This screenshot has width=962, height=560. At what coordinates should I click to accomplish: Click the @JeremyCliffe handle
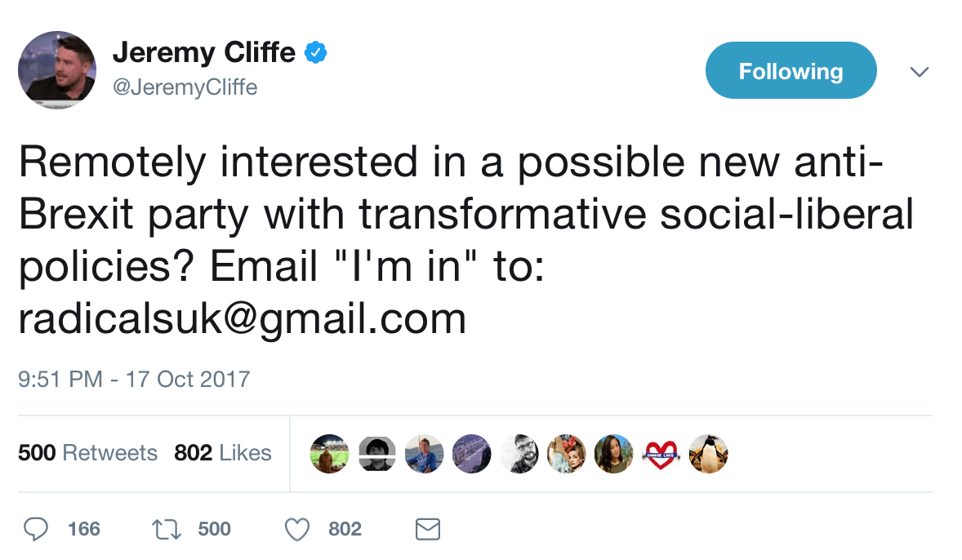(x=185, y=86)
